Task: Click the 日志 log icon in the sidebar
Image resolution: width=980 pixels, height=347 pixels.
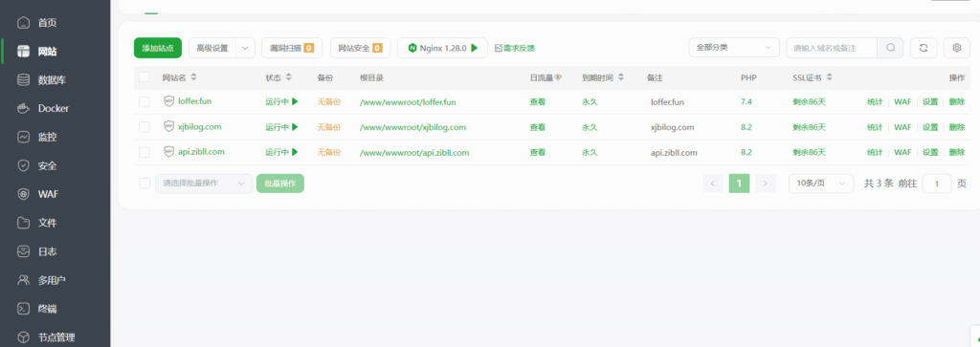Action: coord(24,251)
